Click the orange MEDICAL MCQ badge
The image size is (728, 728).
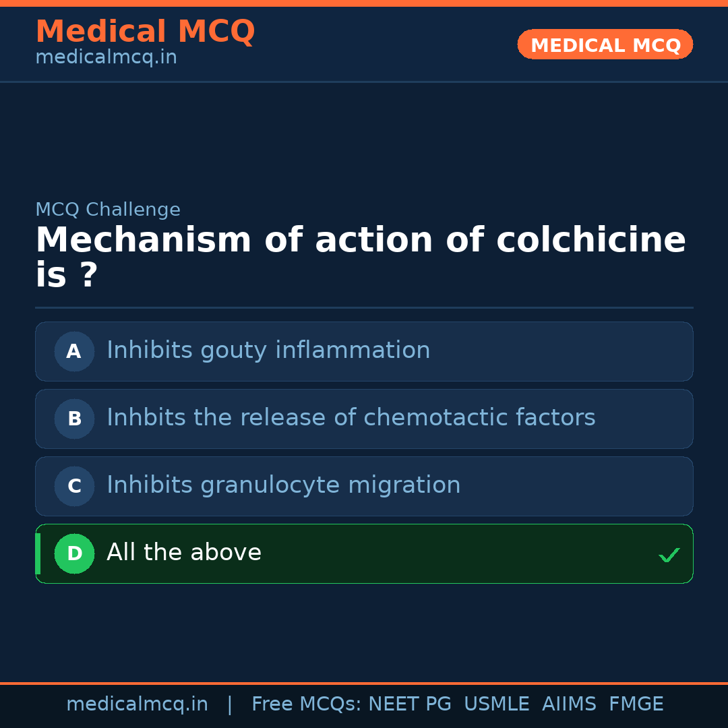coord(605,44)
